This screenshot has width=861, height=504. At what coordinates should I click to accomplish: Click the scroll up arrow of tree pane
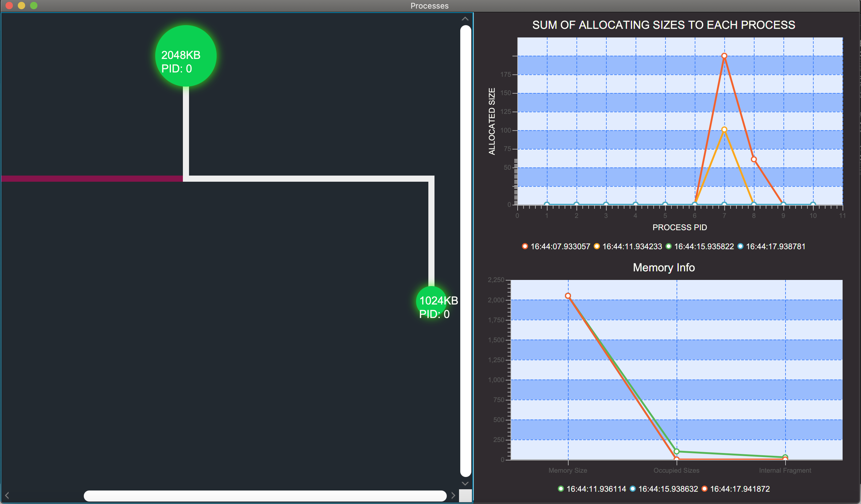pos(465,19)
